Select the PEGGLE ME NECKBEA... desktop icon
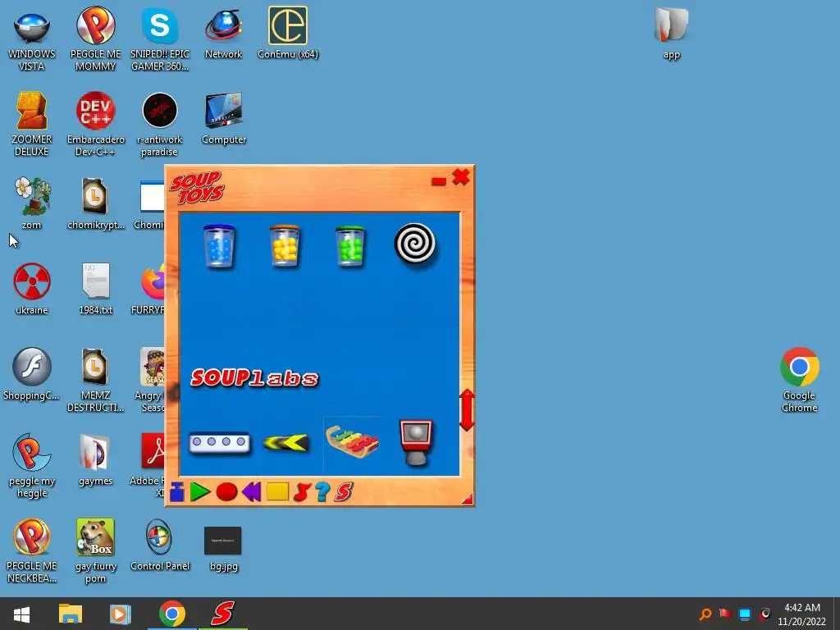 tap(32, 550)
